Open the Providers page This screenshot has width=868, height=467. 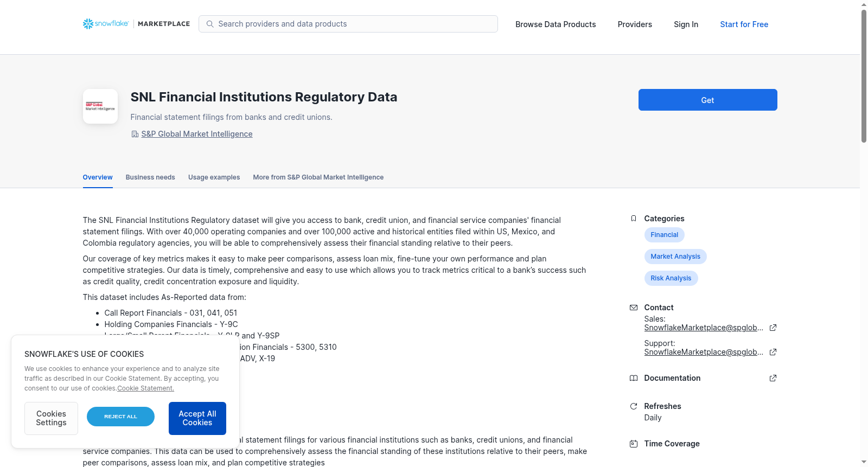tap(635, 24)
